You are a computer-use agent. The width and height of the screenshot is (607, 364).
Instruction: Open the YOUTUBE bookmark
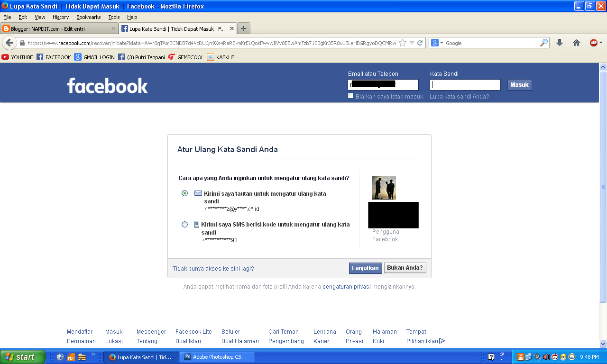click(x=18, y=57)
